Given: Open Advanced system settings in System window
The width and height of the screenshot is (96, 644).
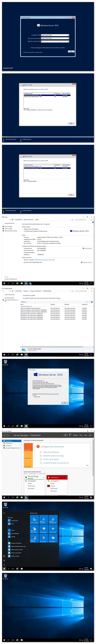Looking at the screenshot, I should pos(11,231).
